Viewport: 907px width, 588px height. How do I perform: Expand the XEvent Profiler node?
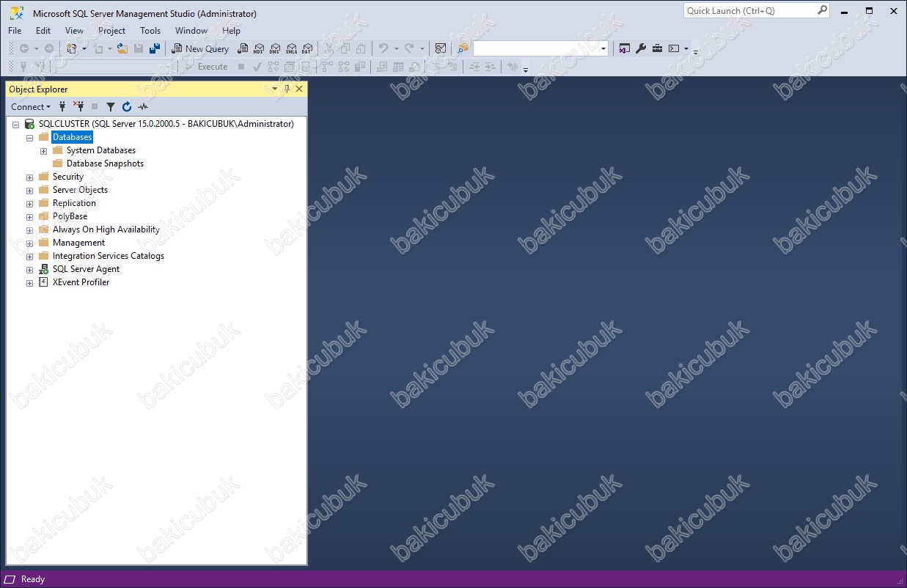[29, 282]
